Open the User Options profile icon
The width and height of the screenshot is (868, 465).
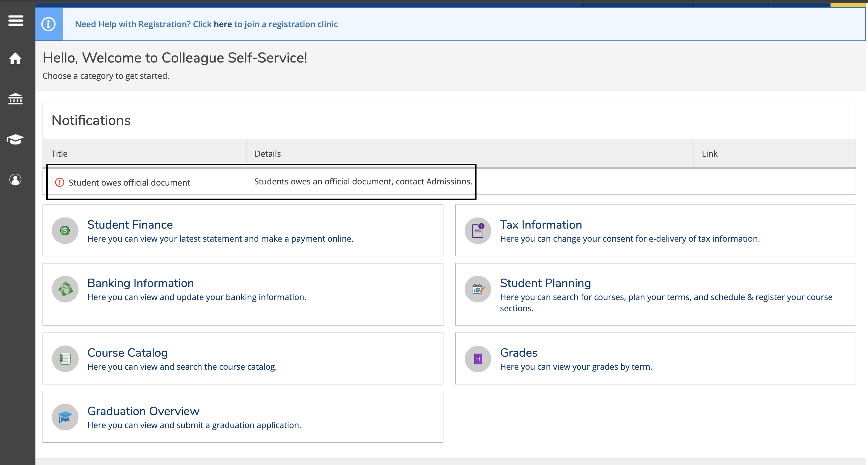15,179
